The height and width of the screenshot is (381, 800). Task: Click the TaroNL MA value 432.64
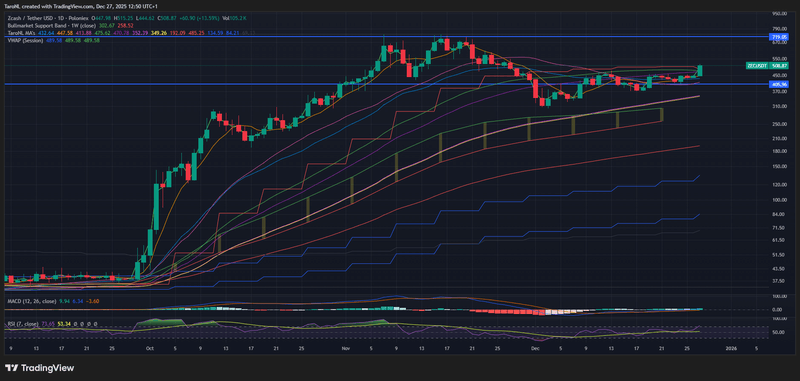point(46,33)
